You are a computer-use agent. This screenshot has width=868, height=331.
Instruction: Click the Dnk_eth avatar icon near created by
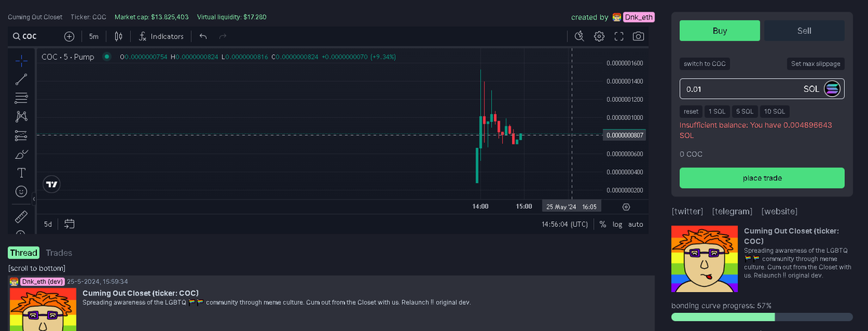617,17
